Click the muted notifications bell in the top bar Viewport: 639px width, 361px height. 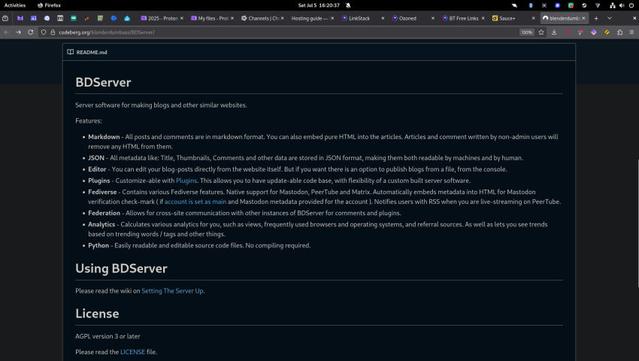click(348, 5)
